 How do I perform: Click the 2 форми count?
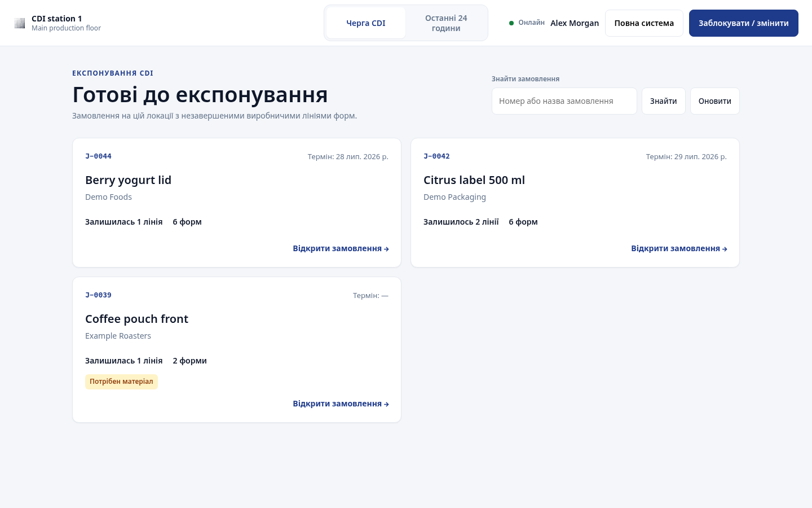tap(189, 361)
